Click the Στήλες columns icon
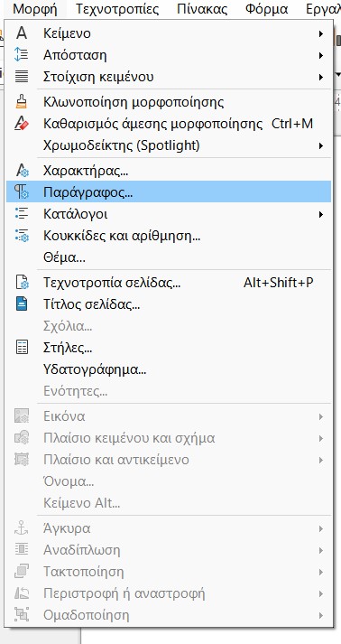341x644 pixels. click(x=22, y=348)
